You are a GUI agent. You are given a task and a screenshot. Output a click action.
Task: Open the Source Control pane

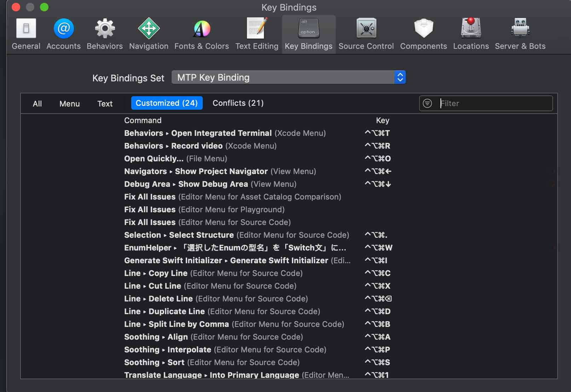366,34
